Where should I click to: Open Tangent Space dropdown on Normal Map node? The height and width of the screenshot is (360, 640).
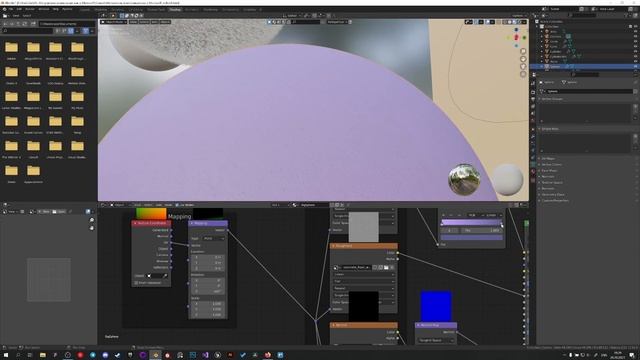click(436, 340)
